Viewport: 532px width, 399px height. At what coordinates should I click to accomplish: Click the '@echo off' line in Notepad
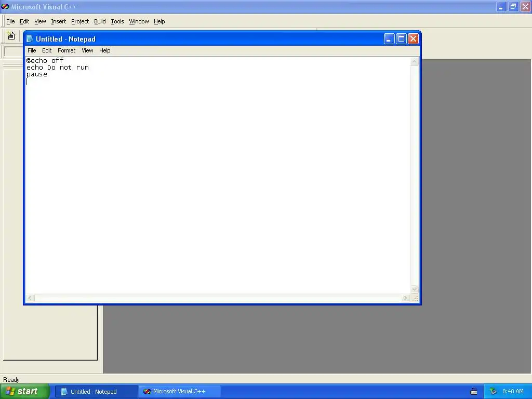click(45, 61)
